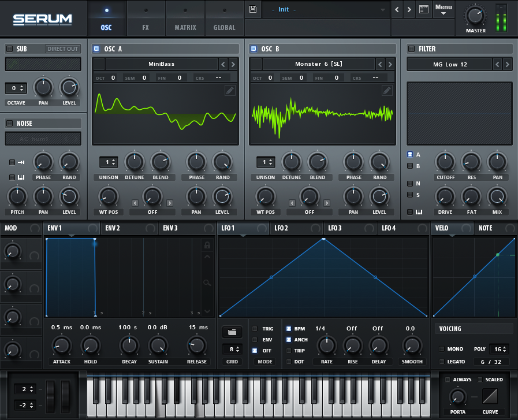Click the filter CUTOFF knob
518x420 pixels.
pos(445,162)
